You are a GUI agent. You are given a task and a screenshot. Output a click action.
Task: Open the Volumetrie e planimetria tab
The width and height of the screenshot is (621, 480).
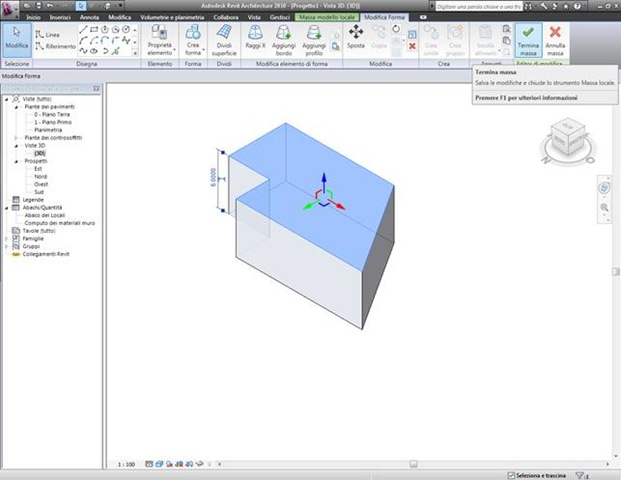tap(172, 17)
